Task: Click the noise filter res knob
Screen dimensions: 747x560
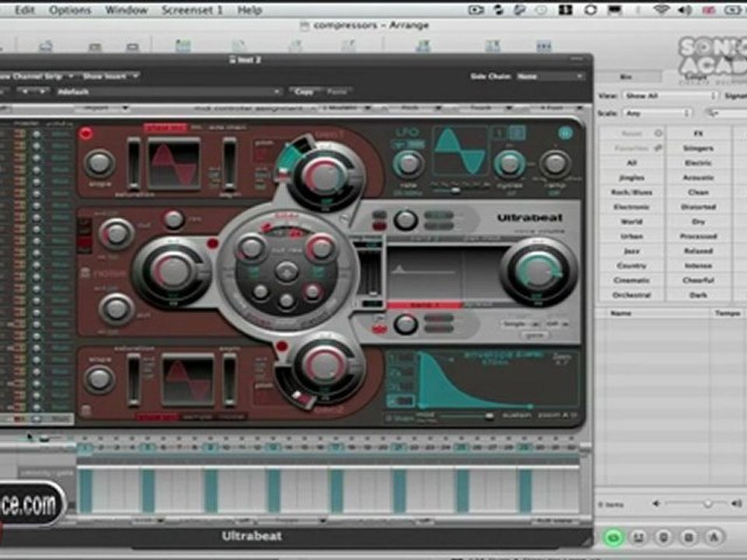Action: 174,220
